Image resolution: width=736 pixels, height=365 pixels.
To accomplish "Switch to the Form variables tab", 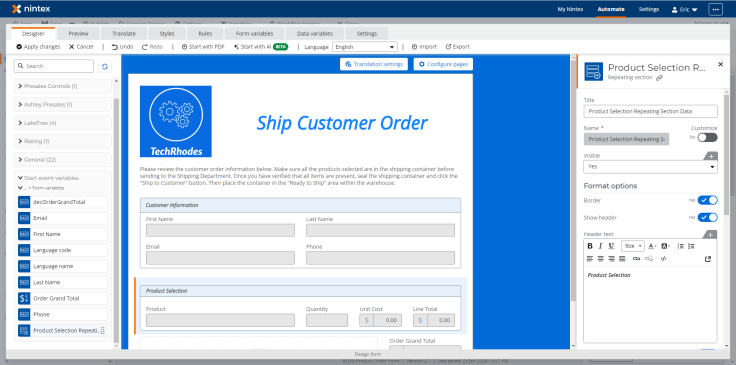I will click(x=254, y=33).
